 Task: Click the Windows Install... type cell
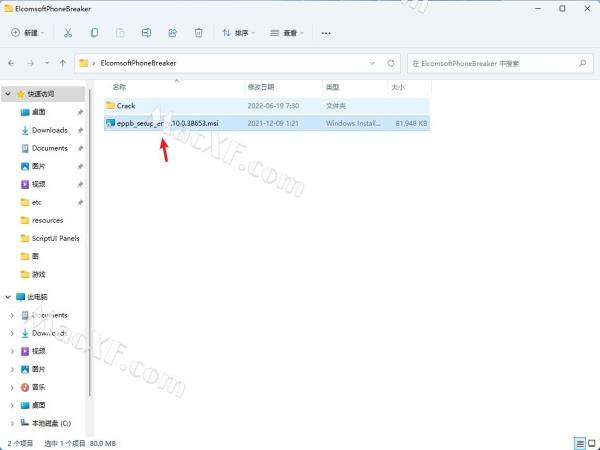point(353,123)
